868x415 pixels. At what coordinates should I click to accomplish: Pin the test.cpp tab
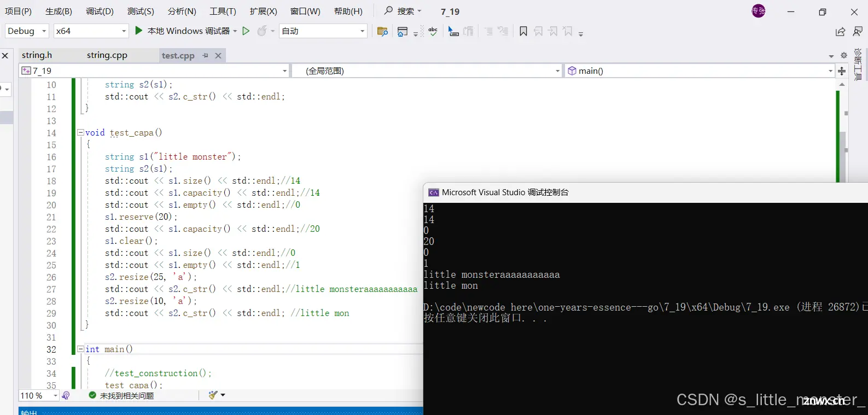(206, 55)
